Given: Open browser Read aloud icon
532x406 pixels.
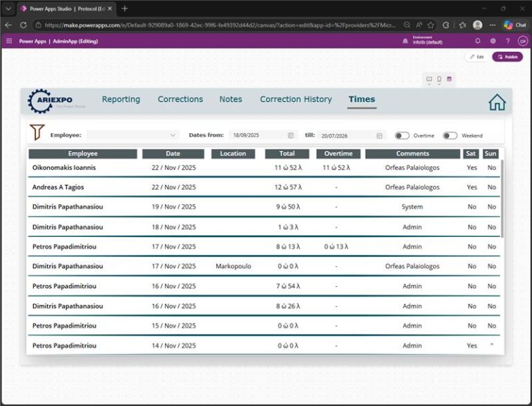Looking at the screenshot, I should tap(419, 25).
